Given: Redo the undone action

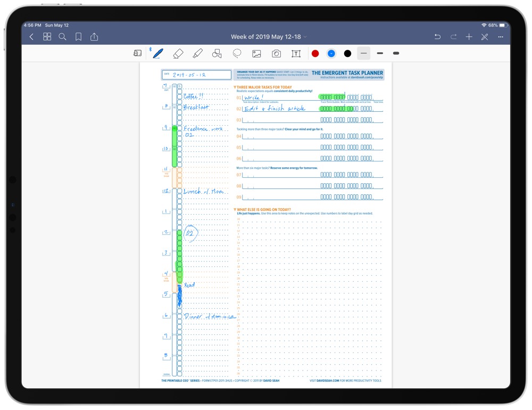Looking at the screenshot, I should click(453, 37).
